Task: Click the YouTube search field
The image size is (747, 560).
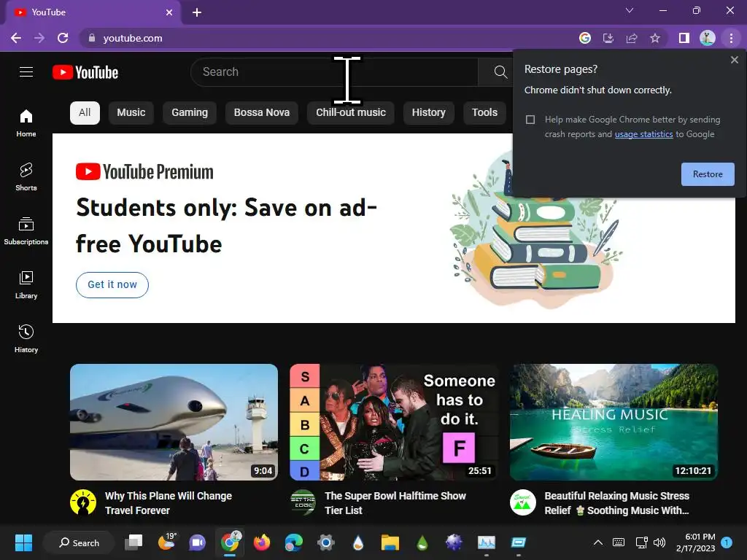Action: click(x=334, y=72)
